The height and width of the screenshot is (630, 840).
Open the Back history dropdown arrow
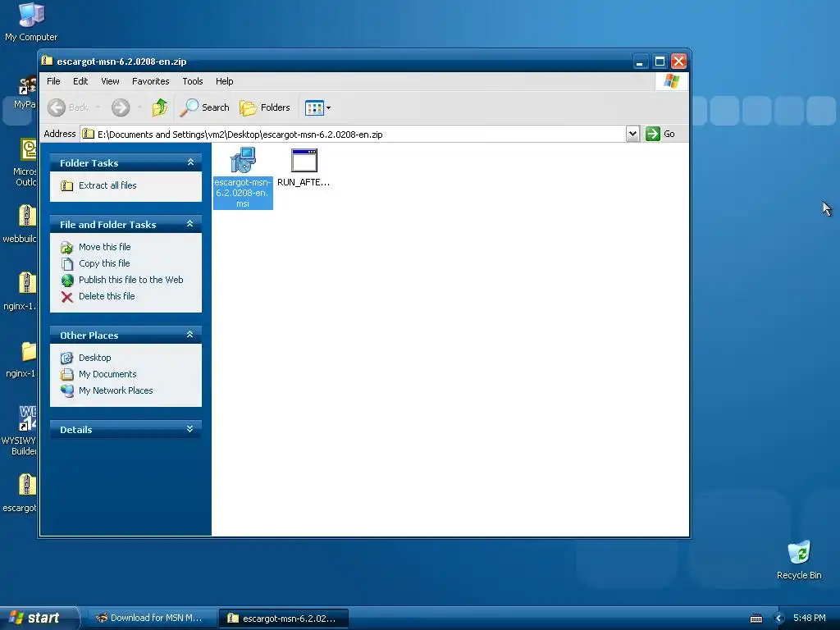(x=98, y=107)
